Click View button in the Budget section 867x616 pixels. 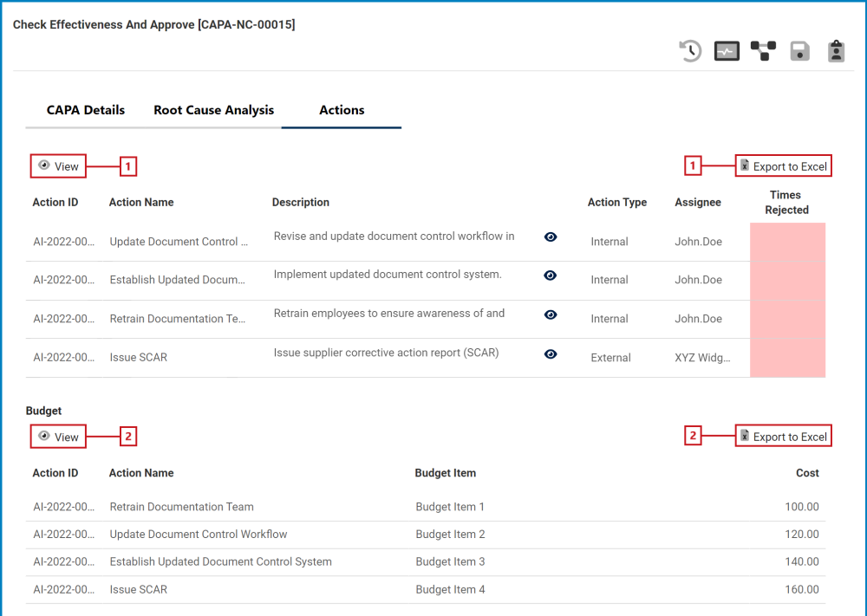point(59,437)
